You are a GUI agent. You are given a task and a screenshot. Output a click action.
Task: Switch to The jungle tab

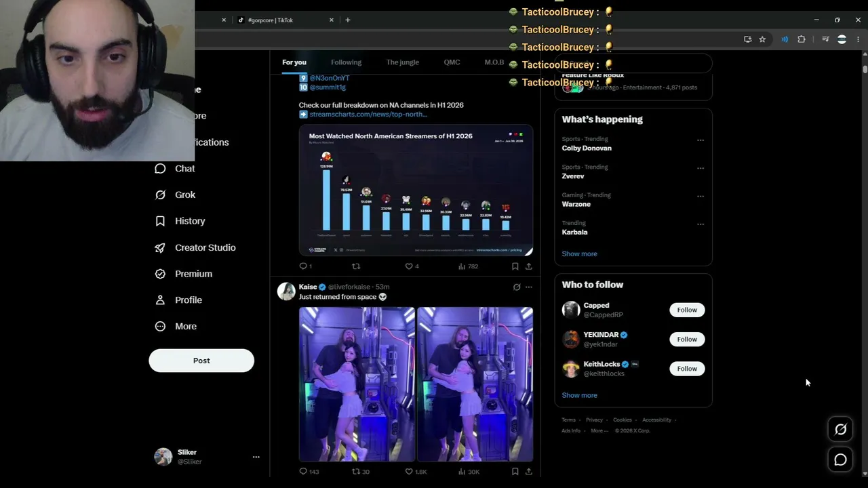(403, 62)
